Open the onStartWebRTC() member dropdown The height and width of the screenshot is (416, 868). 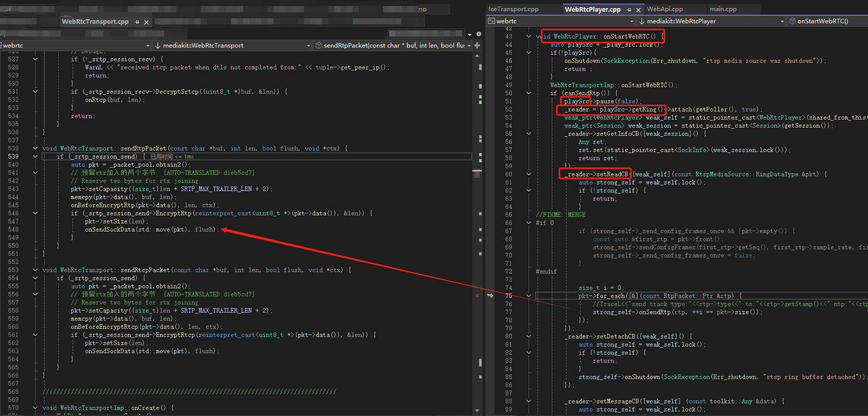tap(827, 21)
